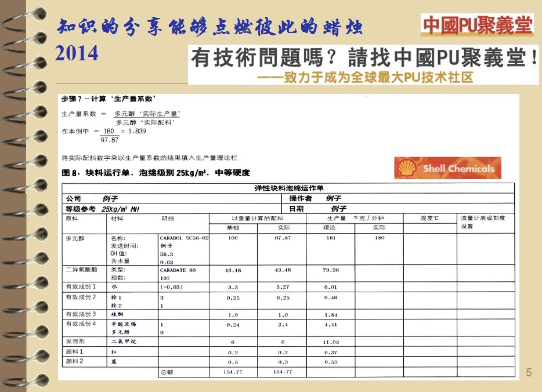Click the 温度℃ column header
The height and width of the screenshot is (392, 542).
tap(429, 218)
